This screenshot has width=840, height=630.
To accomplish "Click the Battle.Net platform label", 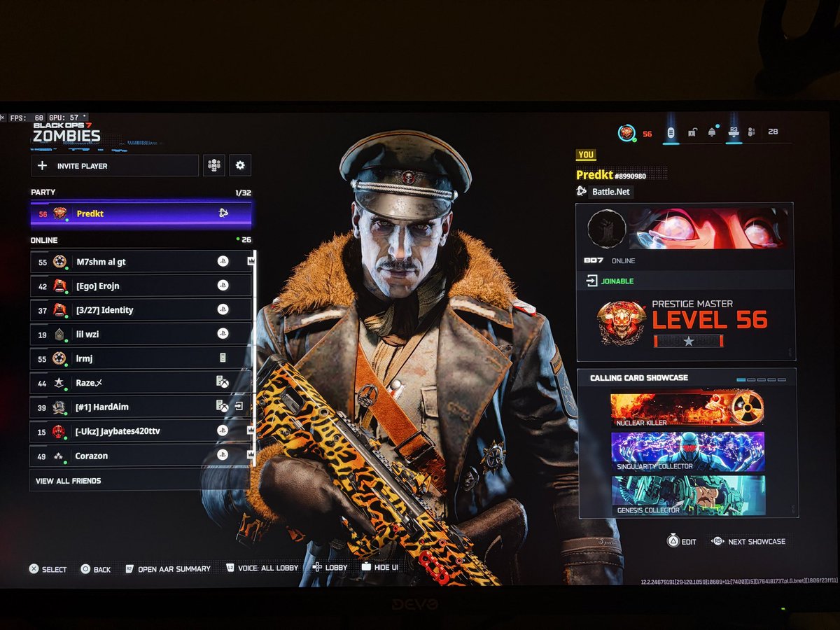I will click(x=612, y=191).
